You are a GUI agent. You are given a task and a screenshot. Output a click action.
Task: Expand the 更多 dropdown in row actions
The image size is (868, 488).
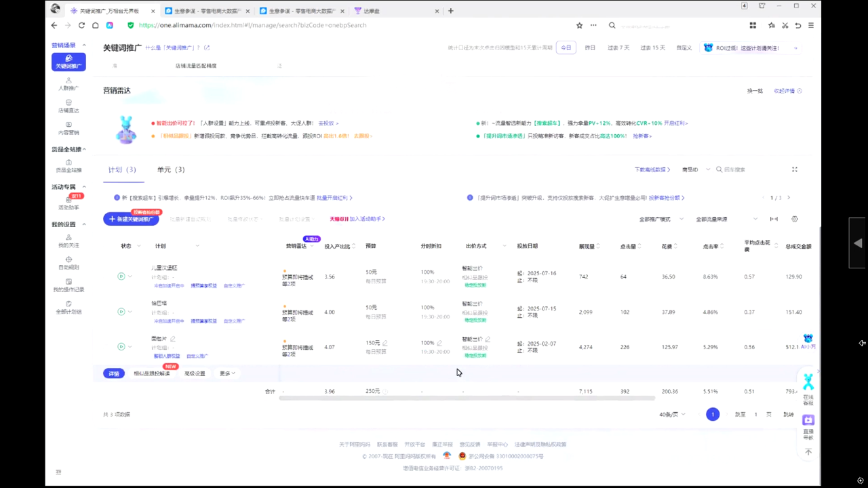coord(227,373)
